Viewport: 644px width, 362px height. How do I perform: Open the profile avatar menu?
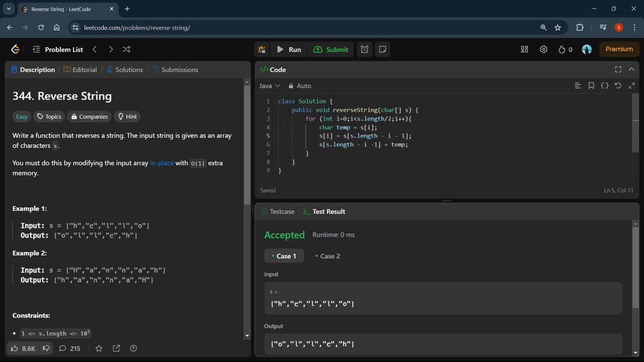tap(587, 49)
